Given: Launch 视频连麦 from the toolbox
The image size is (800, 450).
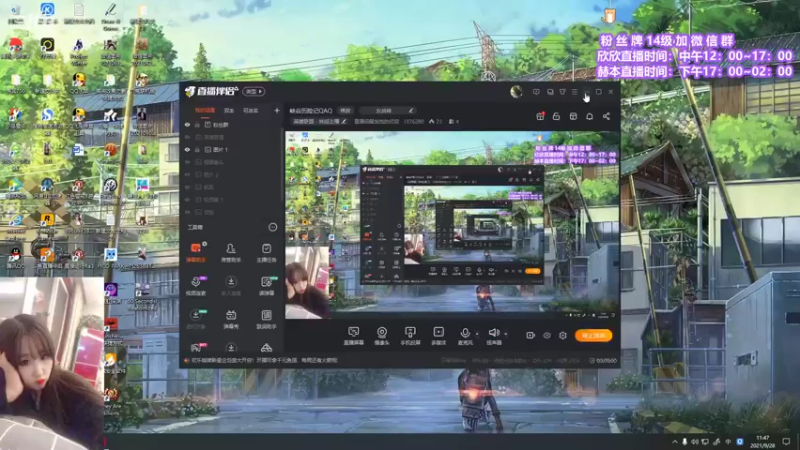Looking at the screenshot, I should click(x=196, y=286).
